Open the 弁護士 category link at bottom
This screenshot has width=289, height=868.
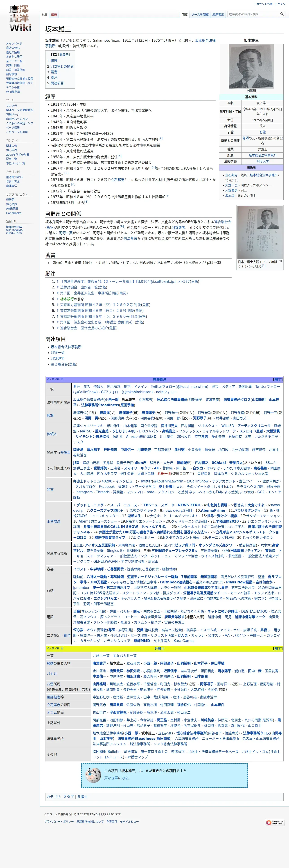(82, 797)
